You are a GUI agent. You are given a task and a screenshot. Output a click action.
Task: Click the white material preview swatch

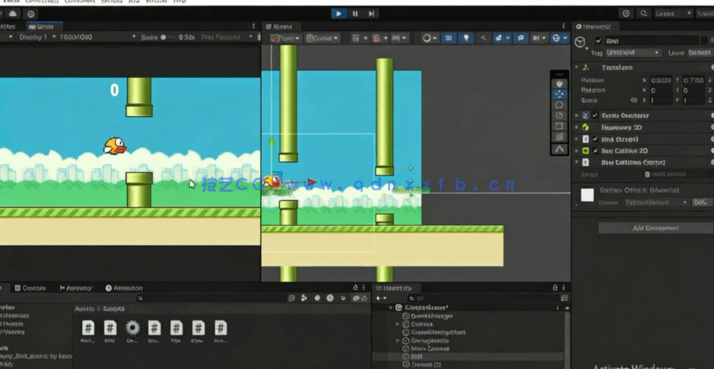coord(587,195)
